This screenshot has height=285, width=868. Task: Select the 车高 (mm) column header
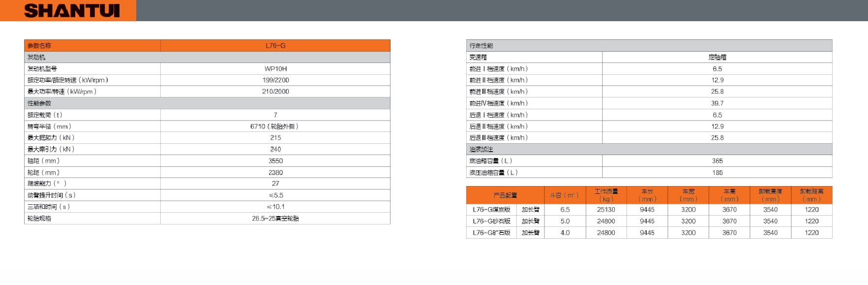[729, 195]
